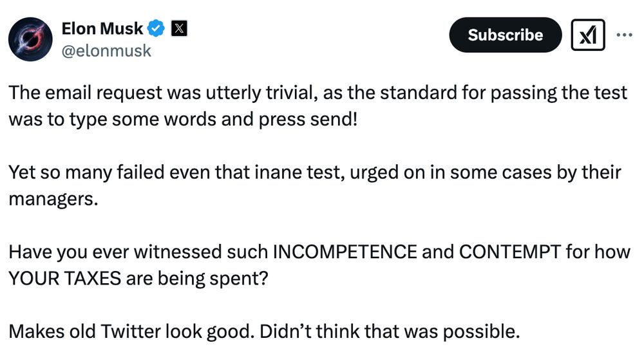Click the capitalized word CONTEMPT
This screenshot has width=644, height=354.
[509, 252]
